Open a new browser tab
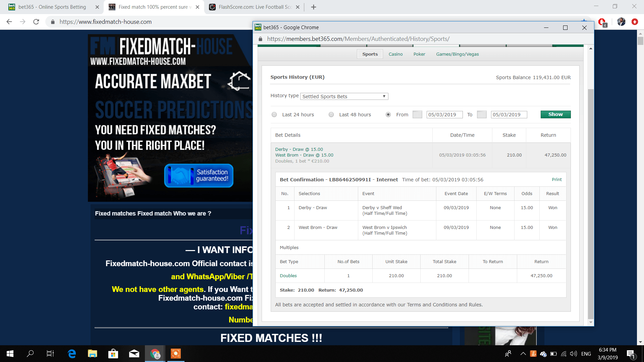 (314, 7)
